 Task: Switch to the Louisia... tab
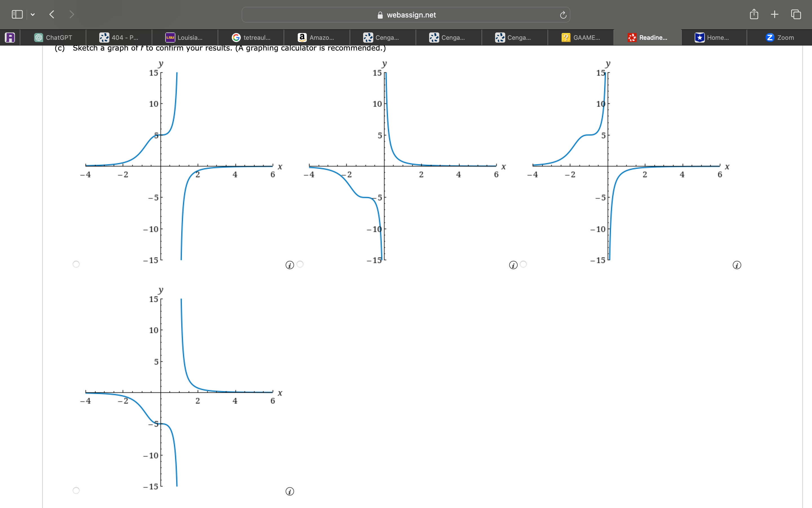185,37
